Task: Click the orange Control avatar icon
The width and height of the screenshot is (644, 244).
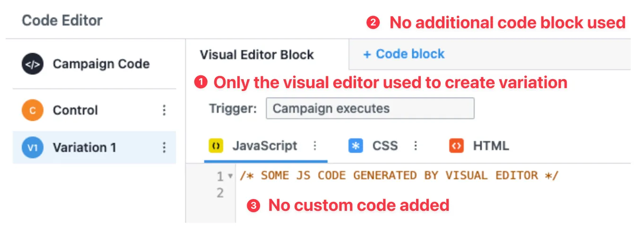Action: coord(32,110)
